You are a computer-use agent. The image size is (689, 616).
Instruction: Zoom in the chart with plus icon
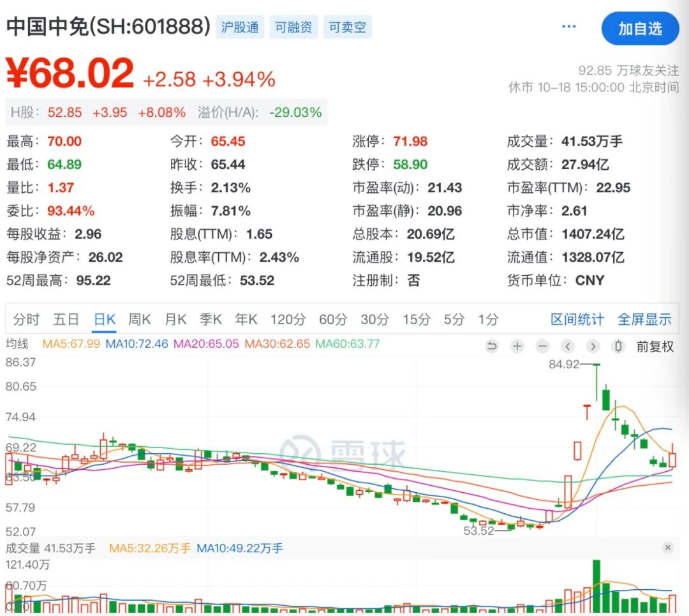point(517,347)
